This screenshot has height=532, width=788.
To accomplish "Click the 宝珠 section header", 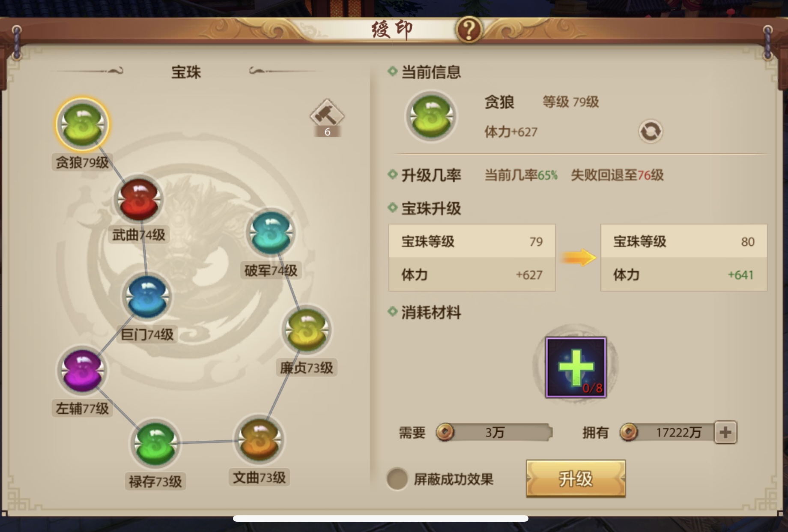I will tap(186, 72).
